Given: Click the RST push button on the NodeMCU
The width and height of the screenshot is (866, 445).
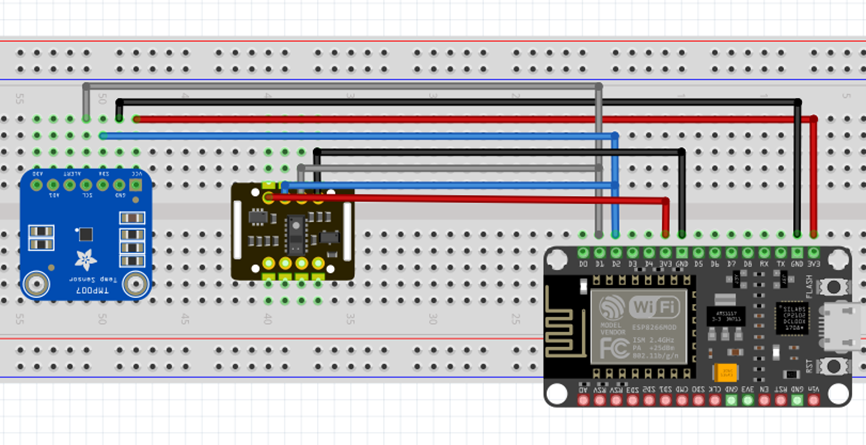Looking at the screenshot, I should coord(832,365).
